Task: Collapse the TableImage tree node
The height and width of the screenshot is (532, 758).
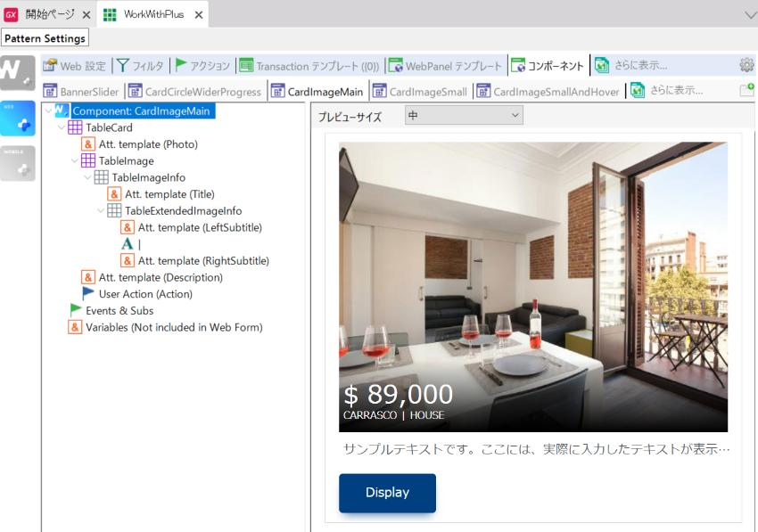Action: 74,161
